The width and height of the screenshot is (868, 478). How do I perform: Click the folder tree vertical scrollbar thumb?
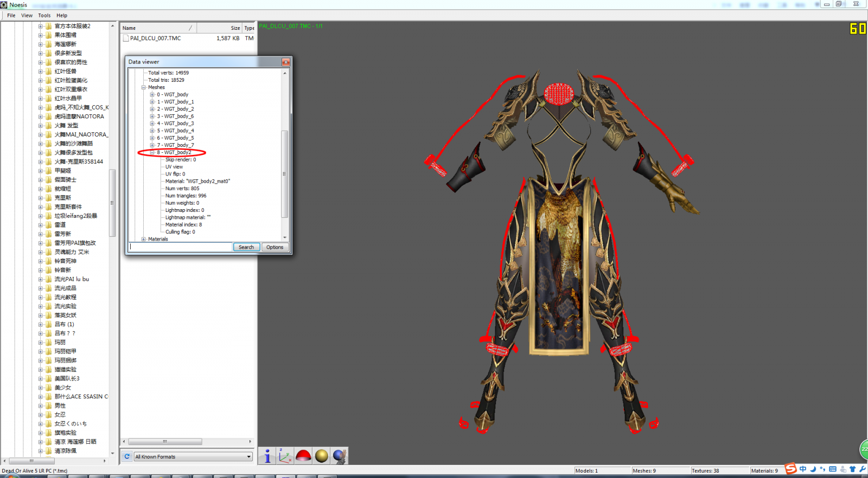pyautogui.click(x=112, y=203)
